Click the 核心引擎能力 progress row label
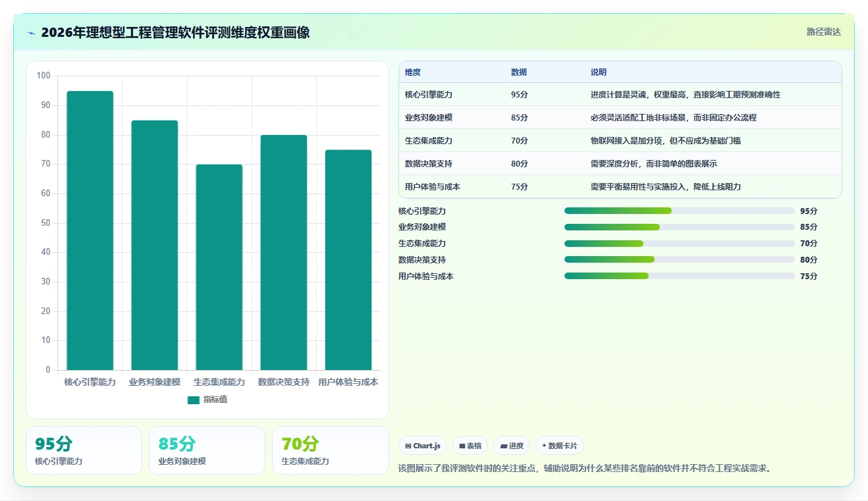Screen dimensions: 868x501 422,211
